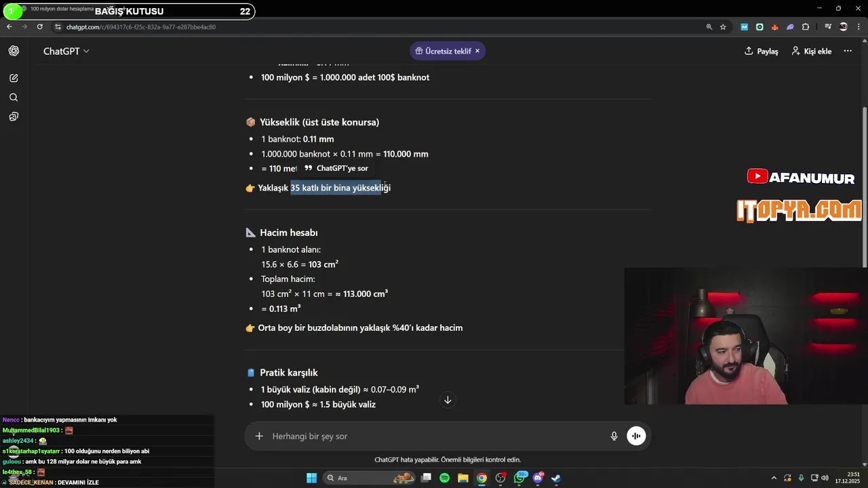Click the plus attachment button in the composer
The height and width of the screenshot is (488, 868).
[259, 436]
